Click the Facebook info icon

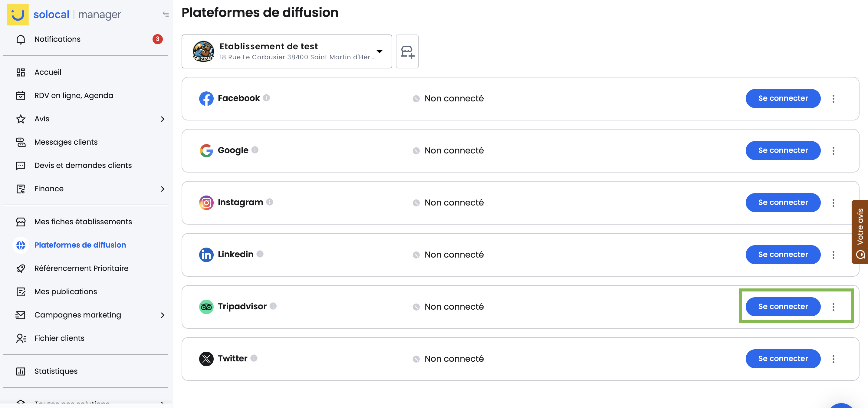pos(266,98)
